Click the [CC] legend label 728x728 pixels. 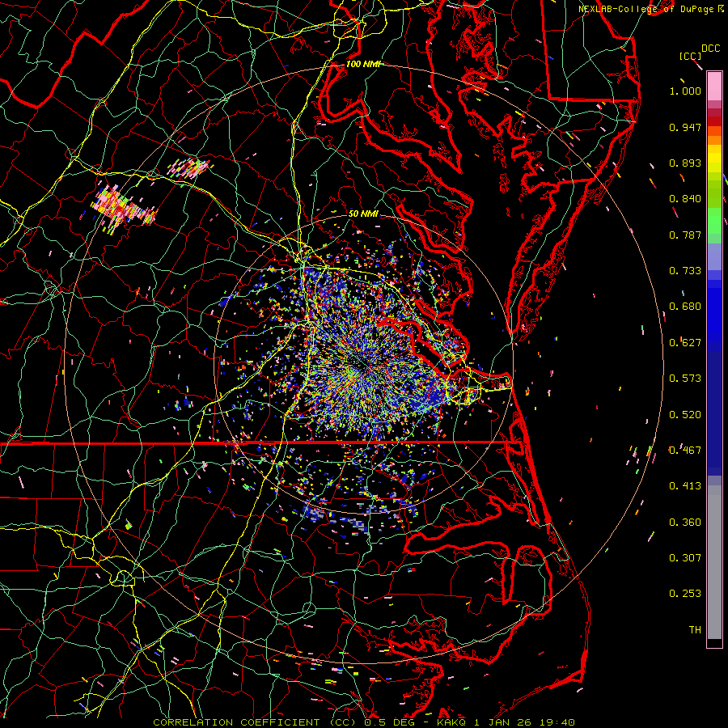tap(691, 56)
